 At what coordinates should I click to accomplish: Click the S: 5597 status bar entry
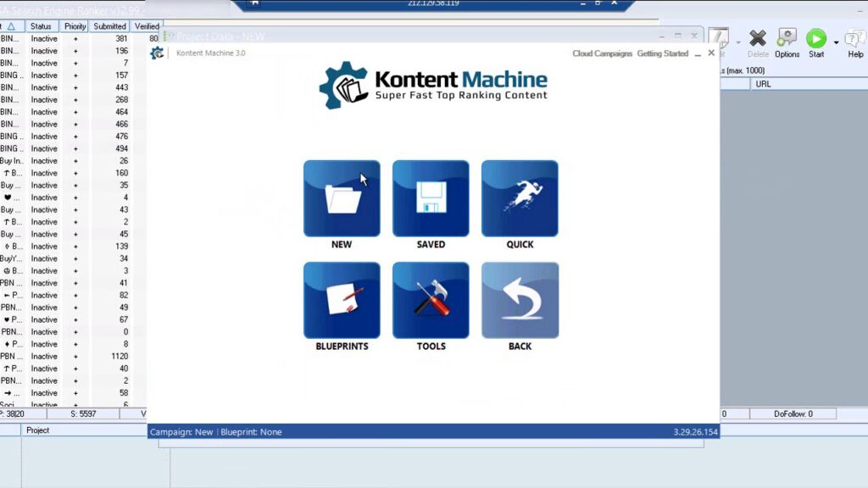coord(83,413)
